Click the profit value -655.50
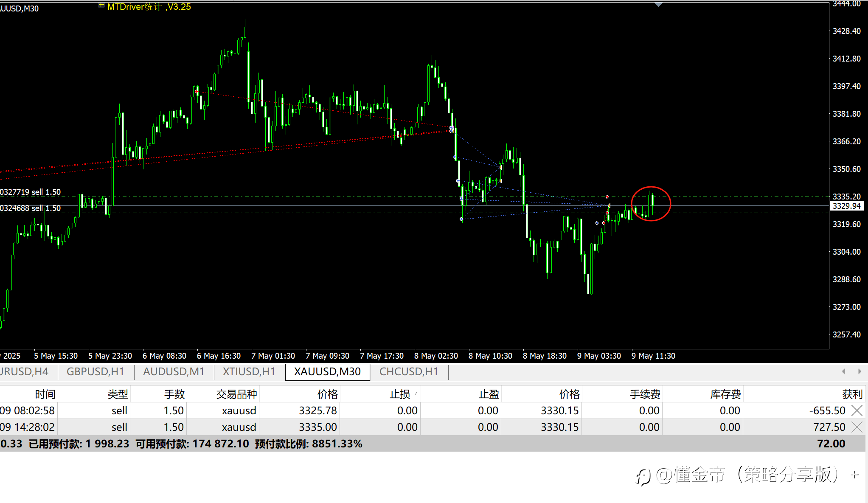Image resolution: width=868 pixels, height=503 pixels. (827, 410)
